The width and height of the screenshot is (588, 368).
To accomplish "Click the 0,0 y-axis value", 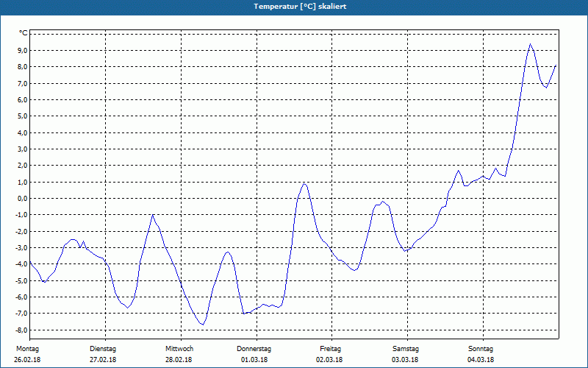I will [22, 198].
